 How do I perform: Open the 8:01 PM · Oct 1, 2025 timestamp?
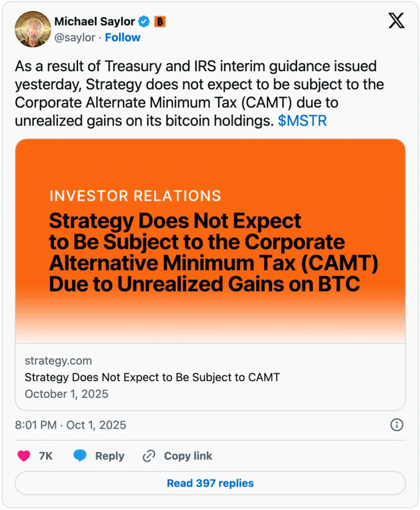pos(70,425)
